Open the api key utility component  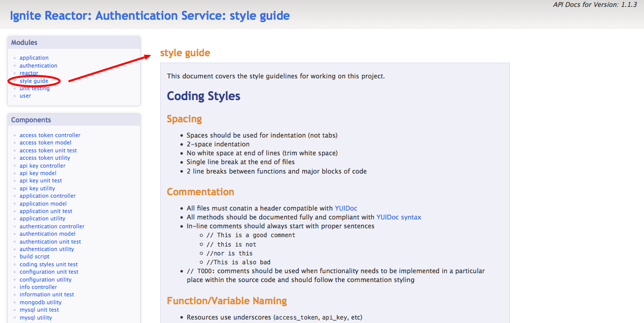37,188
